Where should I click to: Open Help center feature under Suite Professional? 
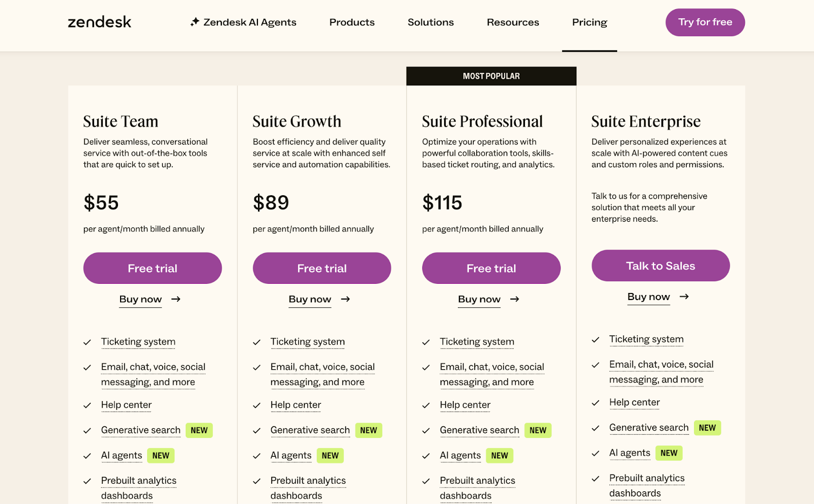coord(465,405)
